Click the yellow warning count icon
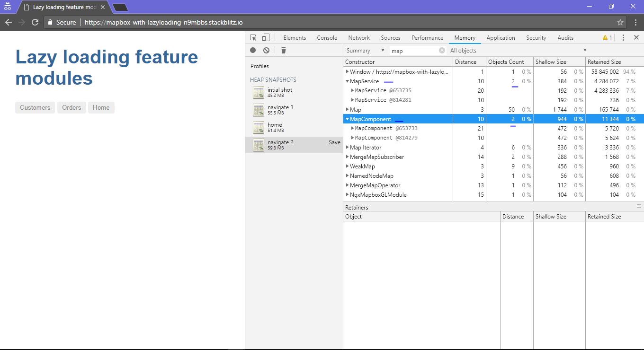 (607, 38)
